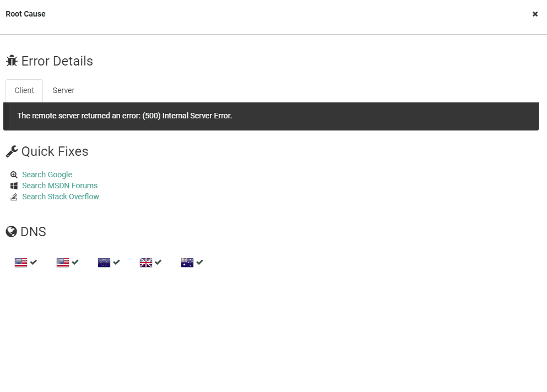
Task: Select the Australia flag DNS location
Action: click(x=187, y=263)
